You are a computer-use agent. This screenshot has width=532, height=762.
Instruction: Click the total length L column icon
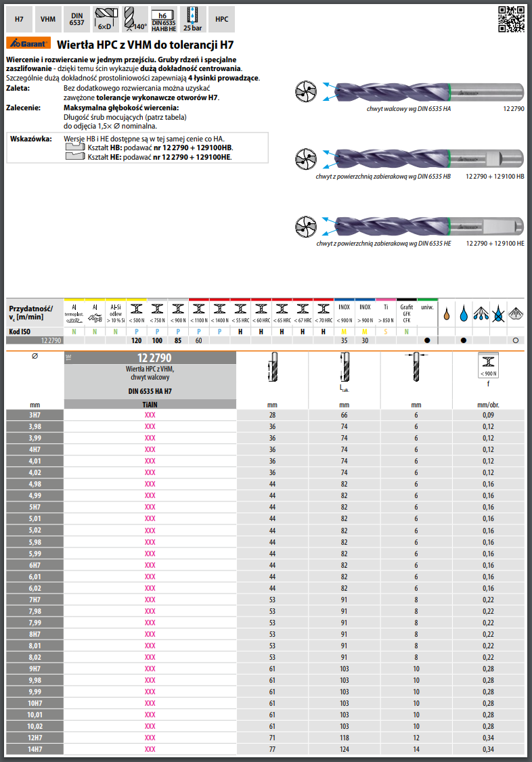point(345,368)
